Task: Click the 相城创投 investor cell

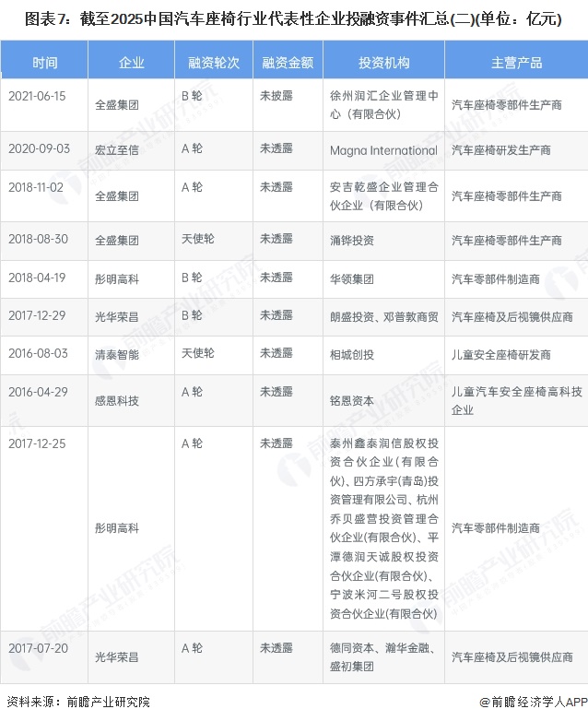Action: point(352,354)
